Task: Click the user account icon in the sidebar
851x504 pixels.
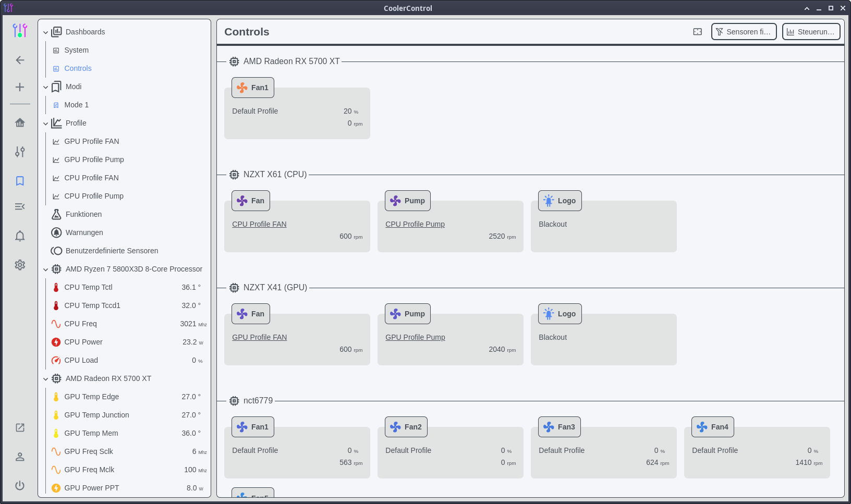Action: pos(20,457)
